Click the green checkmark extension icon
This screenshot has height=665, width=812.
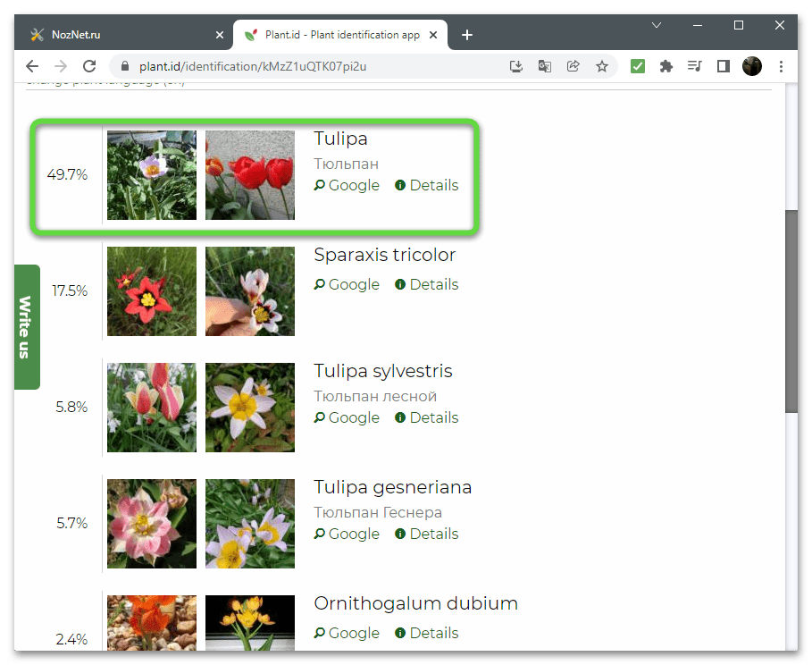tap(638, 66)
